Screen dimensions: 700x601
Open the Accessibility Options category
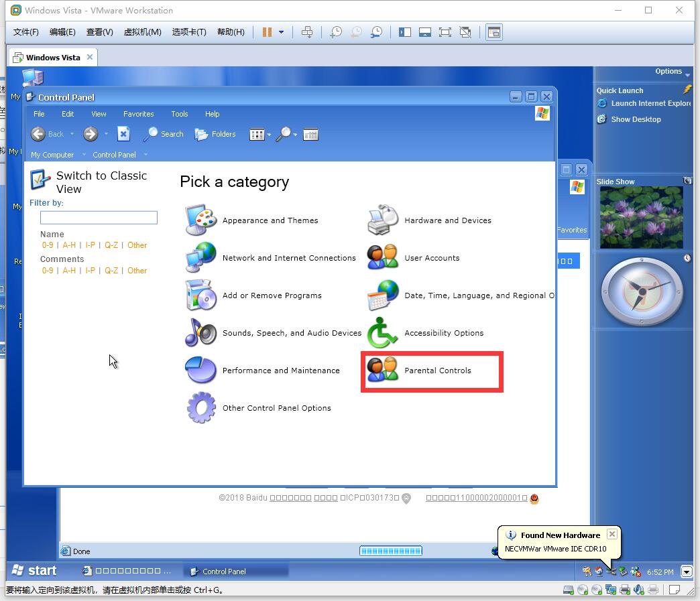[x=425, y=332]
